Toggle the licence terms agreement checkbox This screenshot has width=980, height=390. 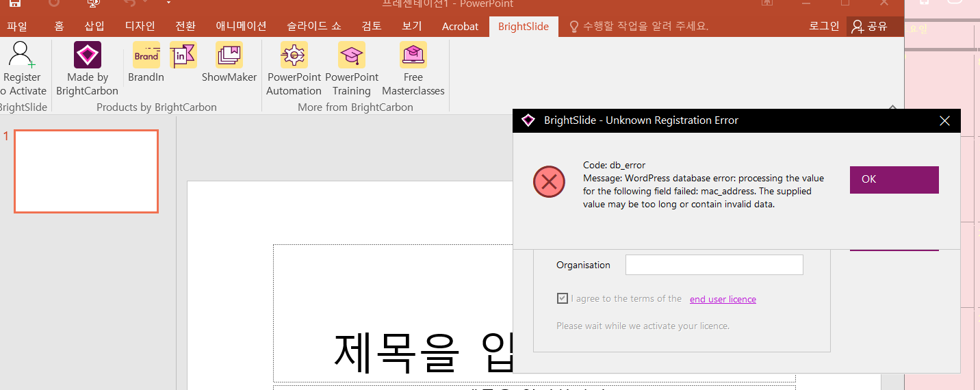[x=563, y=298]
